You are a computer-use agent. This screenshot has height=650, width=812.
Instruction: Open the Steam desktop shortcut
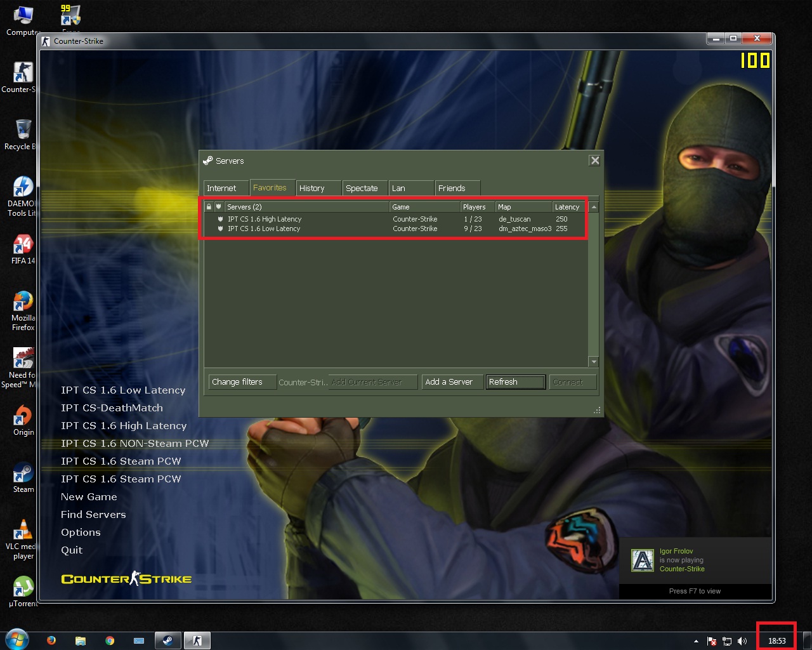click(x=23, y=478)
